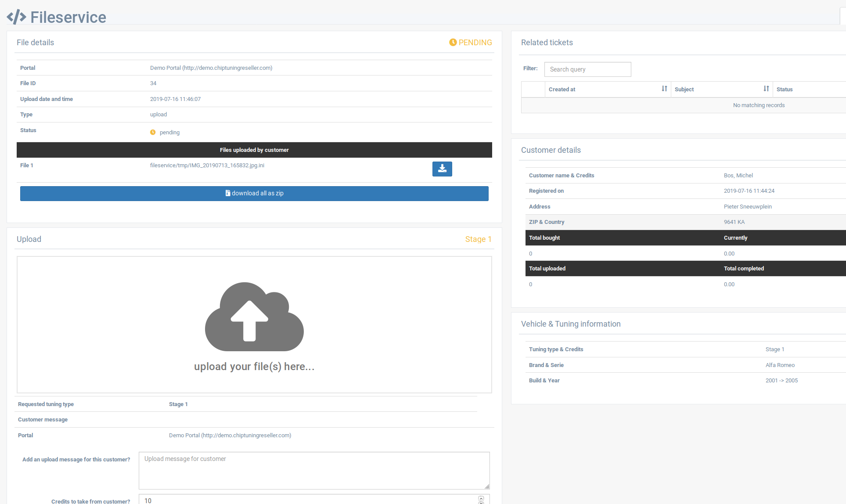Download File 1 with the blue download icon button
Screen dimensions: 846x504
coord(442,169)
